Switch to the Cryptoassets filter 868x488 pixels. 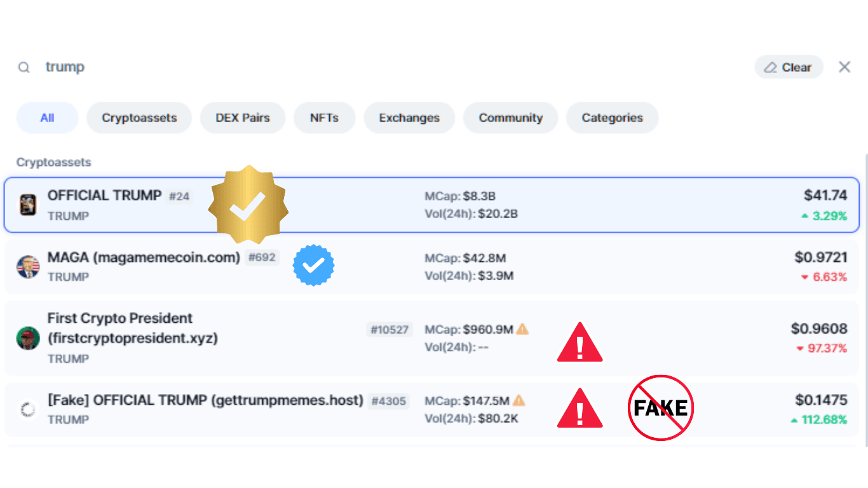(139, 118)
